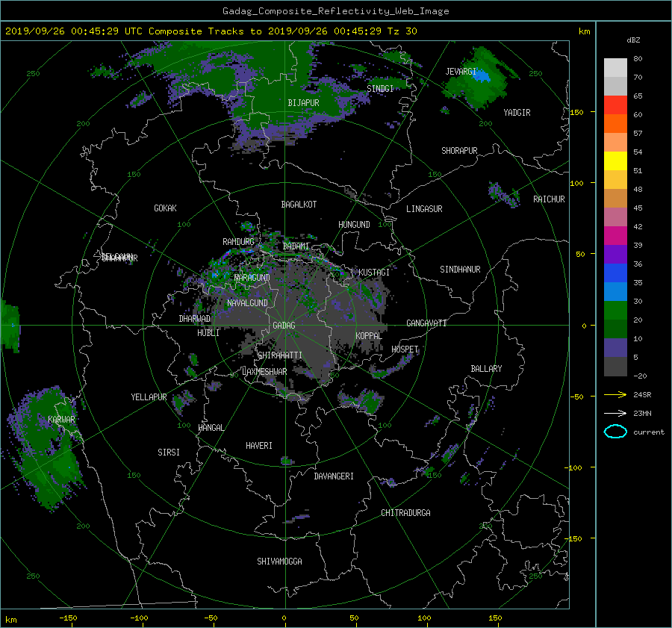Select the bright green 20-30 dBZ swatch

click(x=615, y=311)
